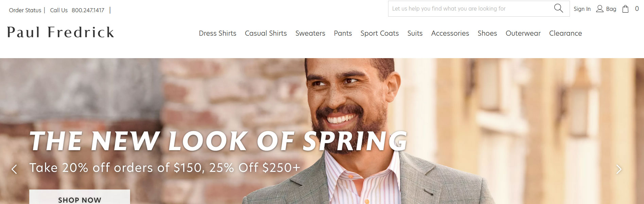Check Order Status link

click(x=25, y=10)
